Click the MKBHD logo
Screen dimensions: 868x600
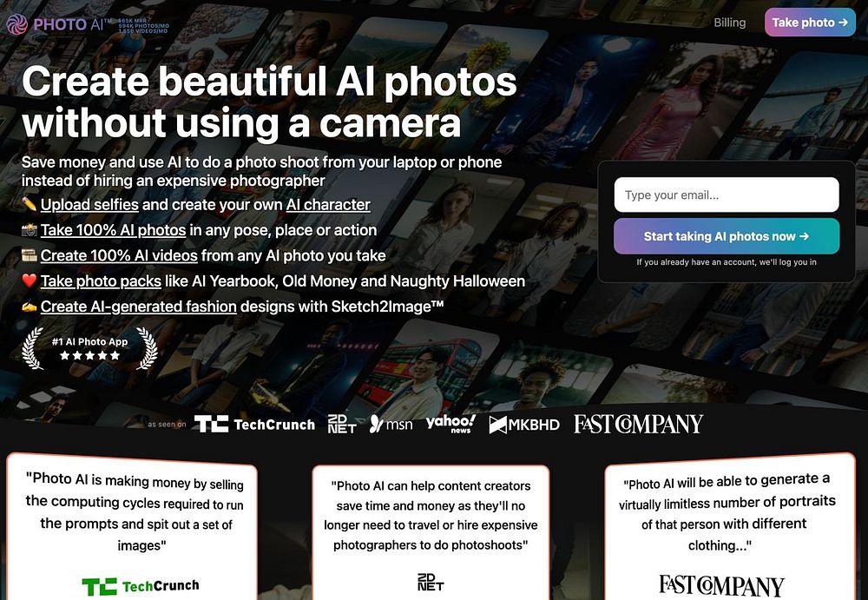523,425
